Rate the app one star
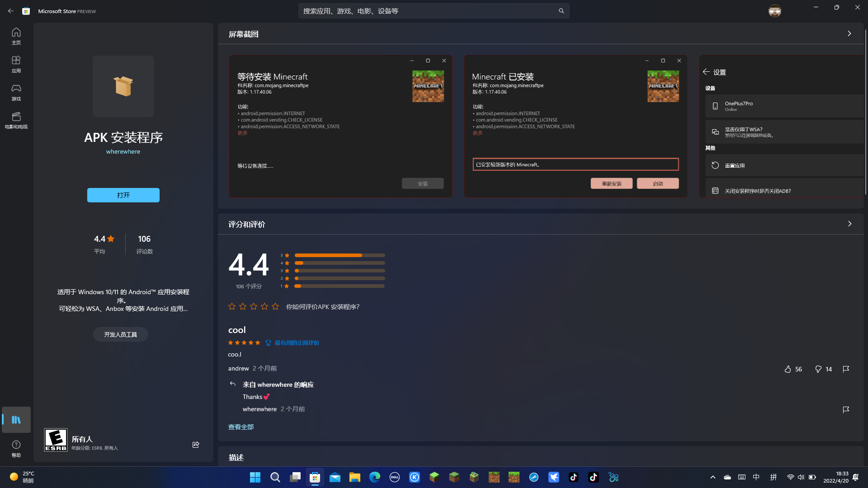Viewport: 868px width, 488px height. coord(232,306)
